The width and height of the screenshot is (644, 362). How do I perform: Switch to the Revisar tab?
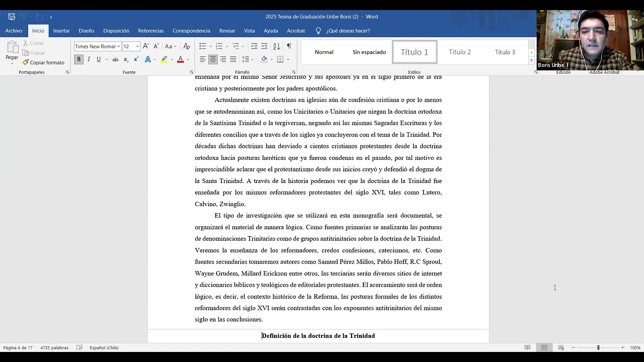tap(227, 31)
